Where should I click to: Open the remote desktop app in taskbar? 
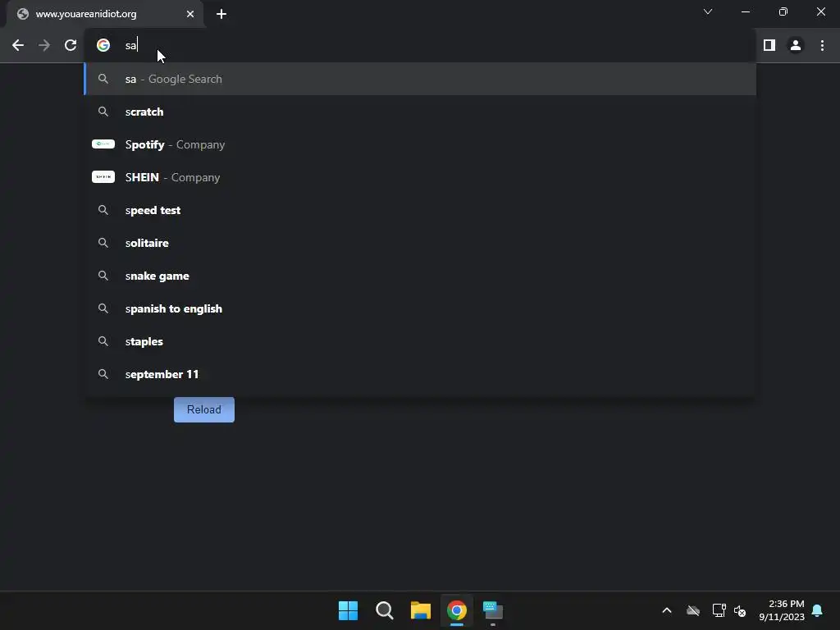493,610
